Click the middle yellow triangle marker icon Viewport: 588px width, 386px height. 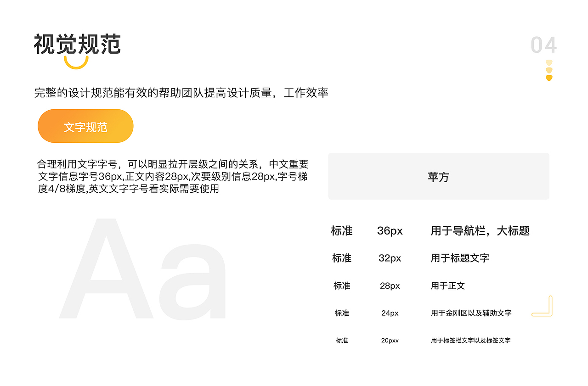[549, 70]
